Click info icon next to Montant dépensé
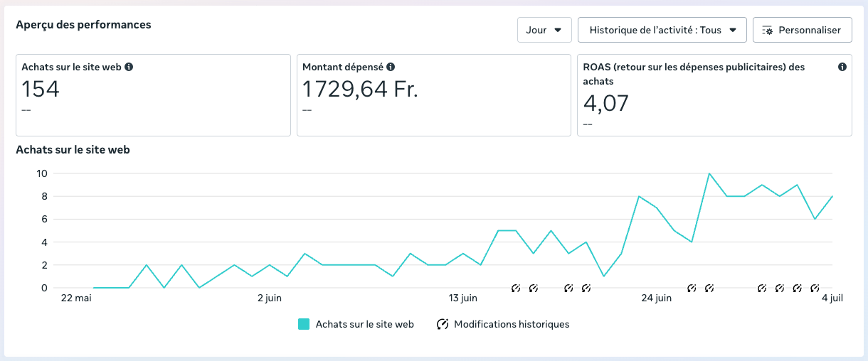 click(x=391, y=67)
